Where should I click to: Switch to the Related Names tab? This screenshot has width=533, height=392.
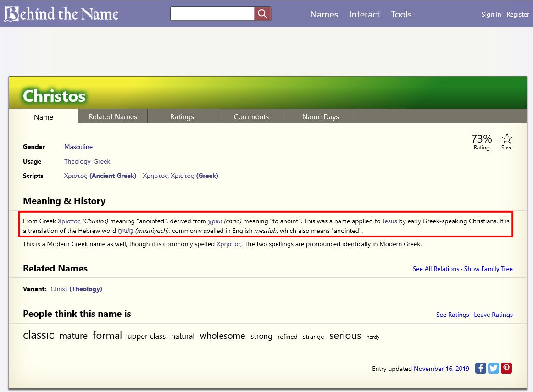pos(113,116)
